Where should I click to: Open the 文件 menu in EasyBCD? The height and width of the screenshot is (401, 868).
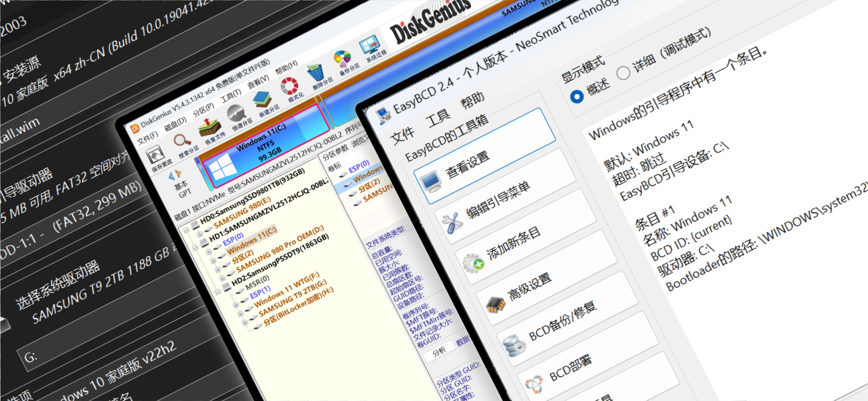402,136
